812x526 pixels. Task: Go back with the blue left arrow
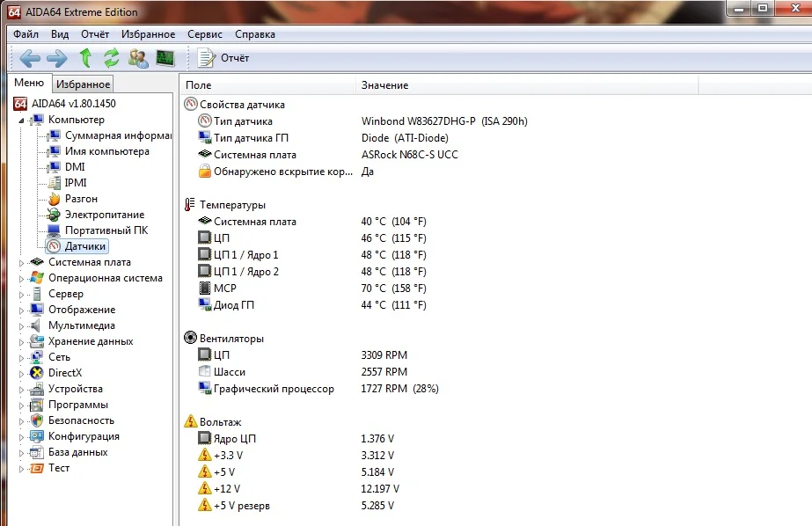(x=30, y=58)
